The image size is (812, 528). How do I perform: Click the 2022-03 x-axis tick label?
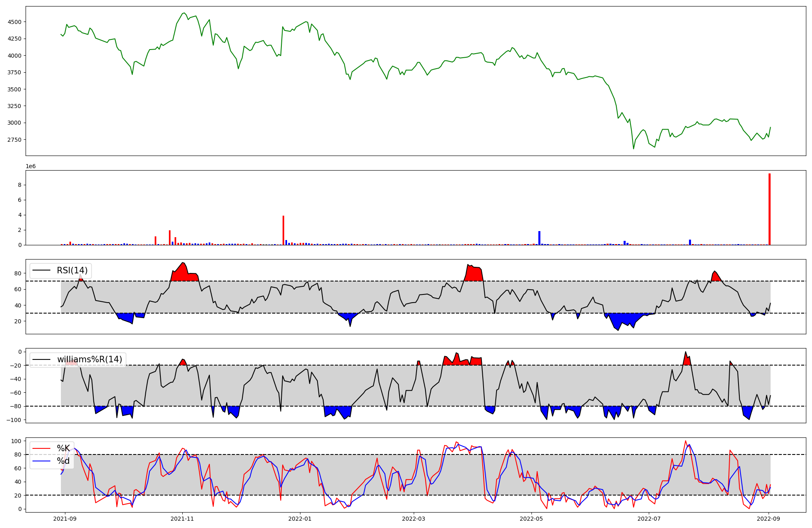point(414,519)
